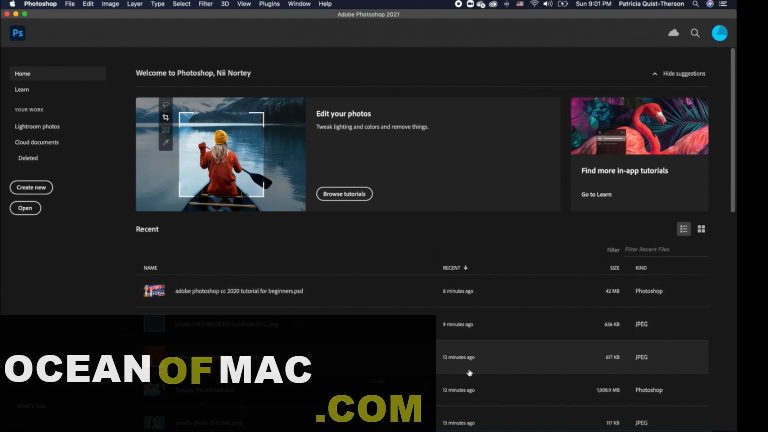Click the in-app search magnifier icon
The height and width of the screenshot is (432, 768).
click(x=695, y=33)
